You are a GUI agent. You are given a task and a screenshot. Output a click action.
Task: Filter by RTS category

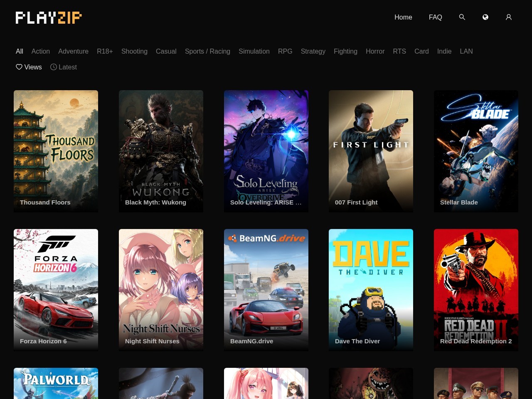(399, 51)
